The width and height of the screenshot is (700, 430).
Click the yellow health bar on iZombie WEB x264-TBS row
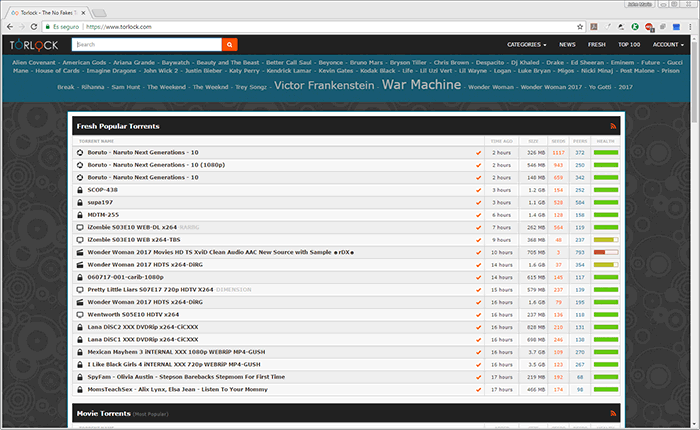606,240
